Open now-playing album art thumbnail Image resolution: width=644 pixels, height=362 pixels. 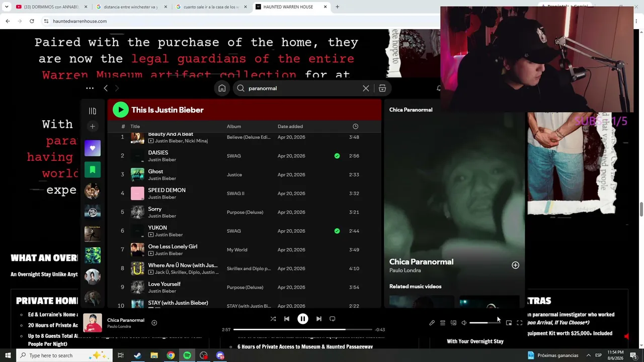tap(93, 323)
